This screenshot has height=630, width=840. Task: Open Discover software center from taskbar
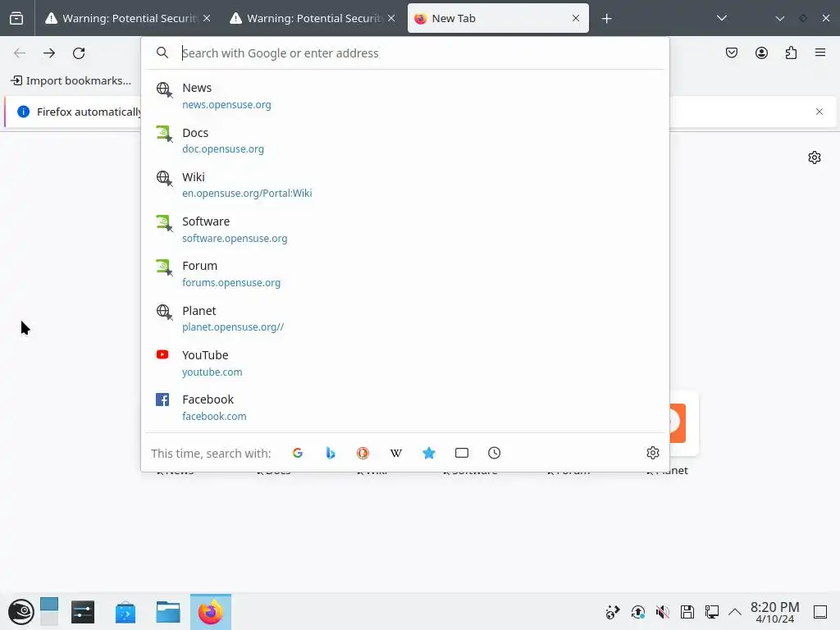pyautogui.click(x=126, y=612)
